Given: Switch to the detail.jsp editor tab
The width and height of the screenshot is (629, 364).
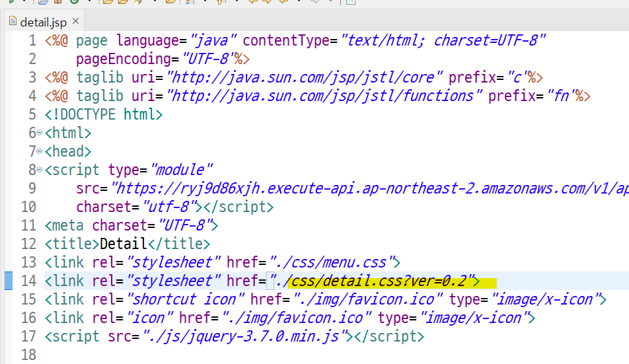Looking at the screenshot, I should pyautogui.click(x=44, y=22).
